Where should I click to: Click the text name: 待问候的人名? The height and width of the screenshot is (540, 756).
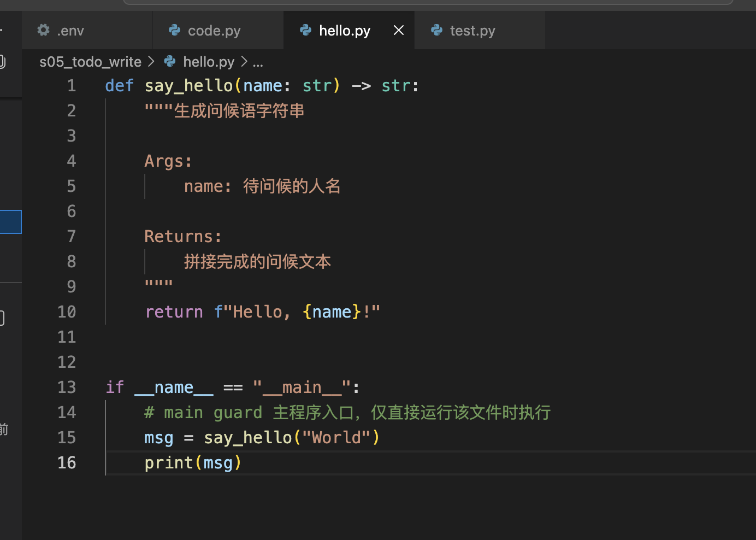[x=262, y=186]
